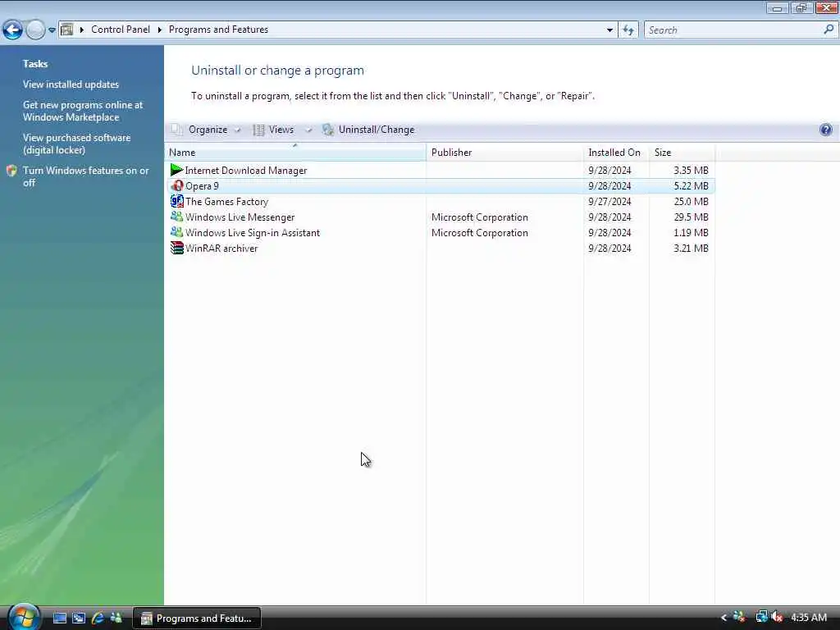This screenshot has width=840, height=630.
Task: Click the Windows Live Messenger program icon
Action: click(177, 217)
